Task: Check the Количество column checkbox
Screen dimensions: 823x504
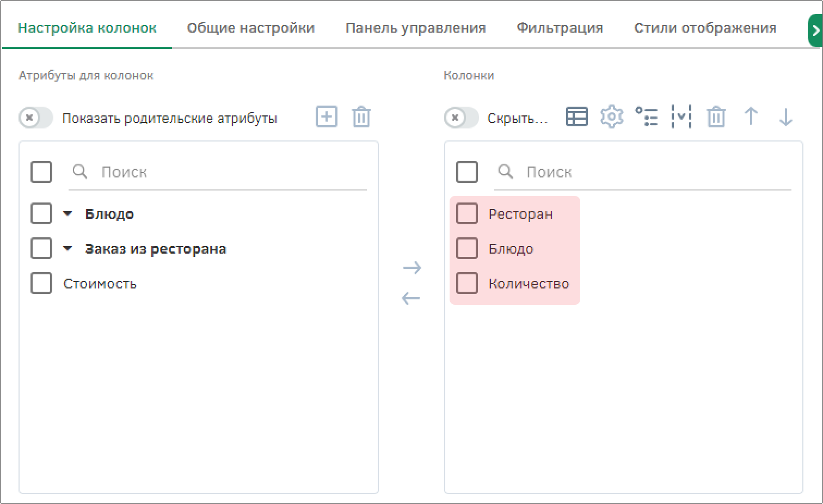Action: tap(467, 284)
